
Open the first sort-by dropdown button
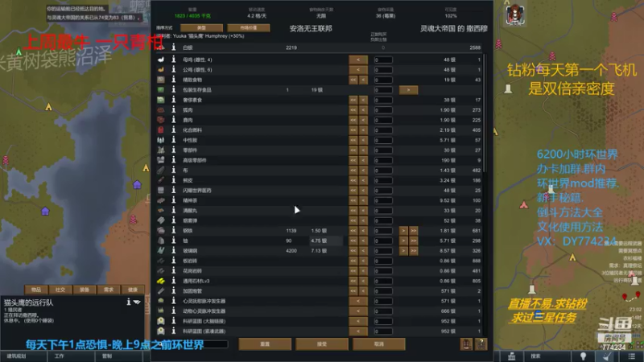click(x=201, y=28)
